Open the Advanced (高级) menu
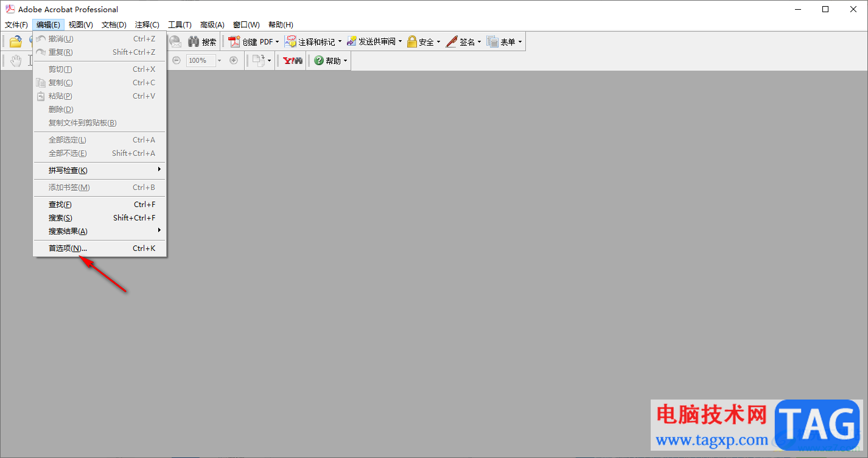 point(212,25)
